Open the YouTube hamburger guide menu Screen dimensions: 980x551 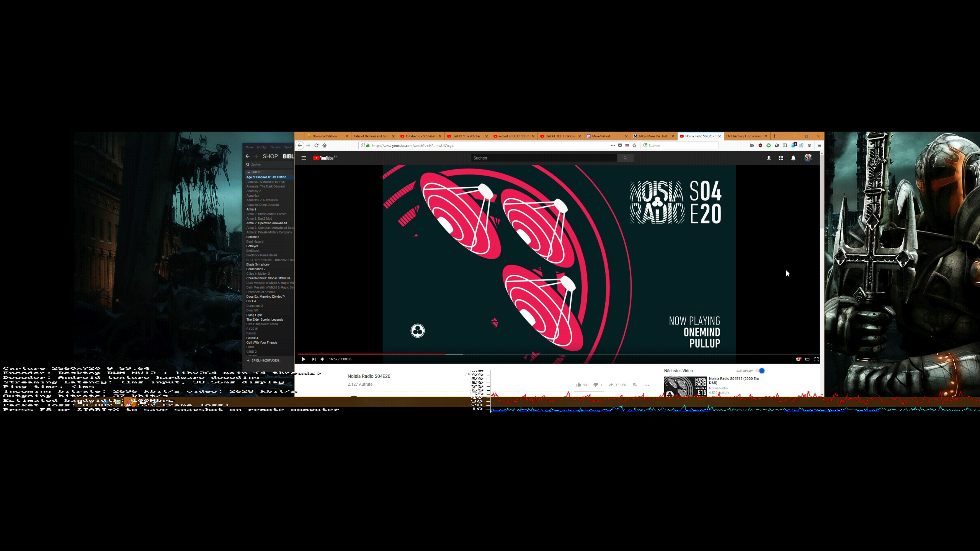click(x=304, y=158)
